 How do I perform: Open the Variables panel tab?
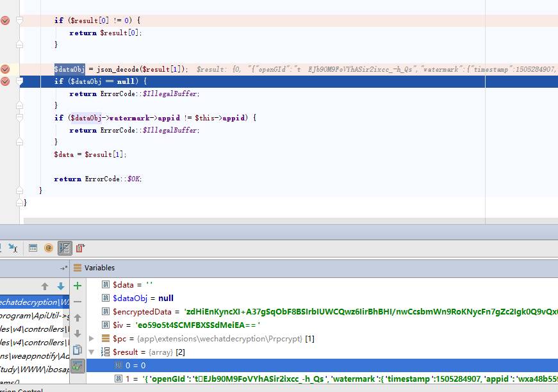pos(99,268)
